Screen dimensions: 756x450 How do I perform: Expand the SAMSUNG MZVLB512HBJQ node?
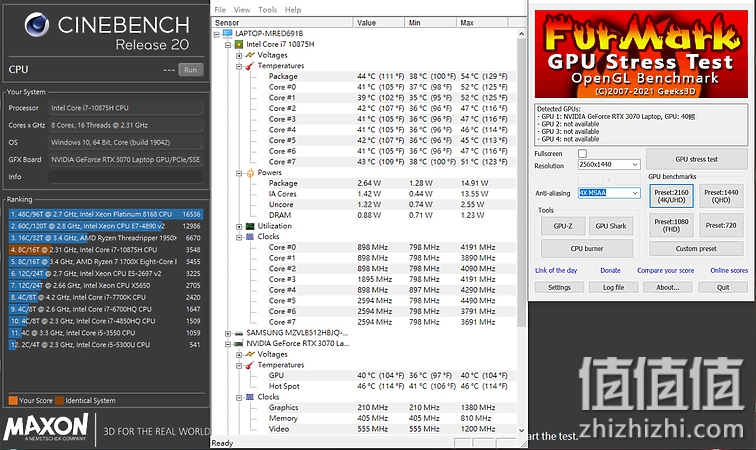pos(228,333)
